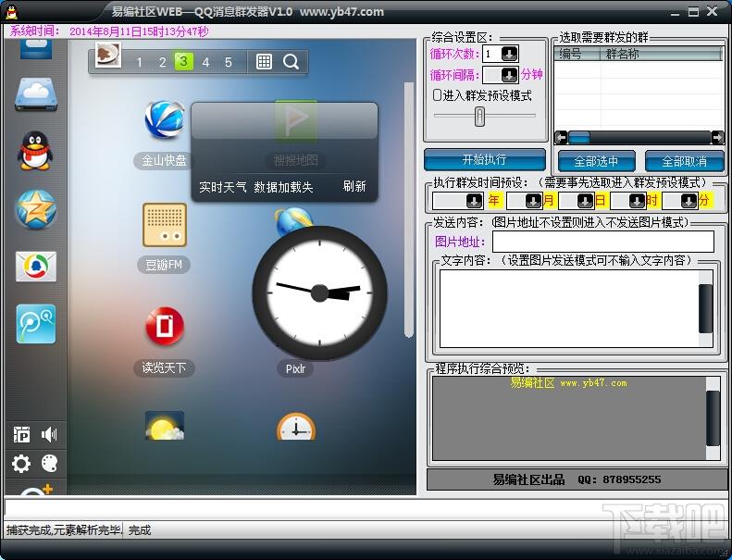
Task: Click the title bar penguin icon
Action: [x=11, y=11]
